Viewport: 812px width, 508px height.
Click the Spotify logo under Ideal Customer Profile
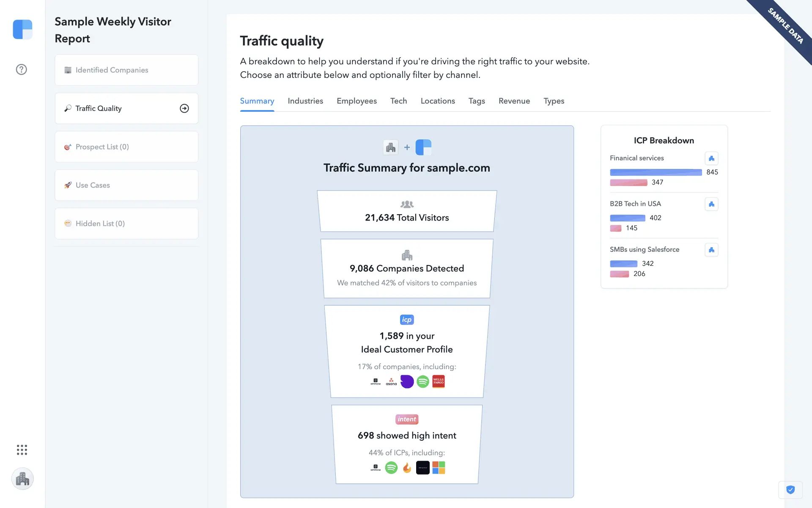pyautogui.click(x=422, y=381)
